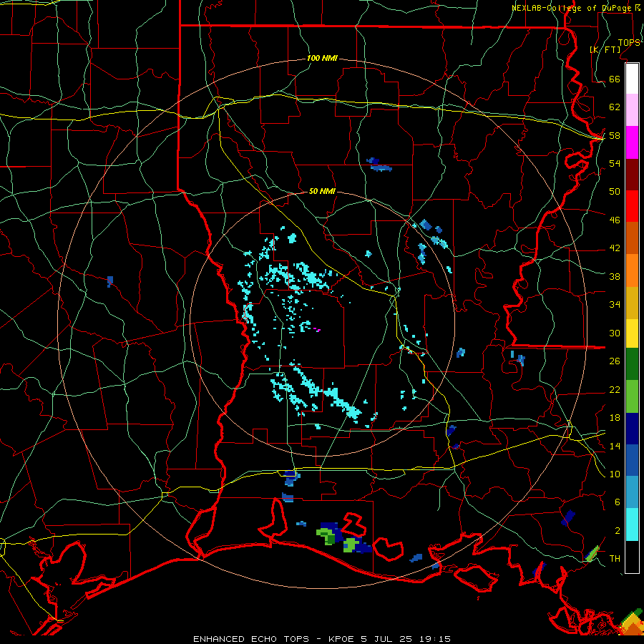Click the "100 NMI" range ring label

pos(322,59)
